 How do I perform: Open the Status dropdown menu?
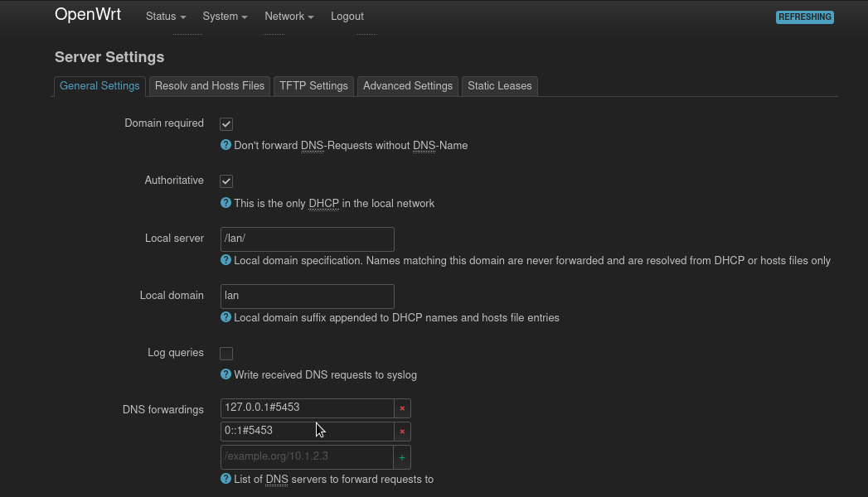click(x=166, y=17)
